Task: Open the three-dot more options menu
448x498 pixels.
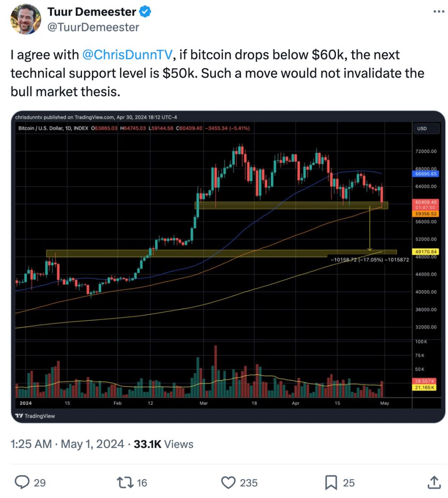Action: pyautogui.click(x=439, y=12)
